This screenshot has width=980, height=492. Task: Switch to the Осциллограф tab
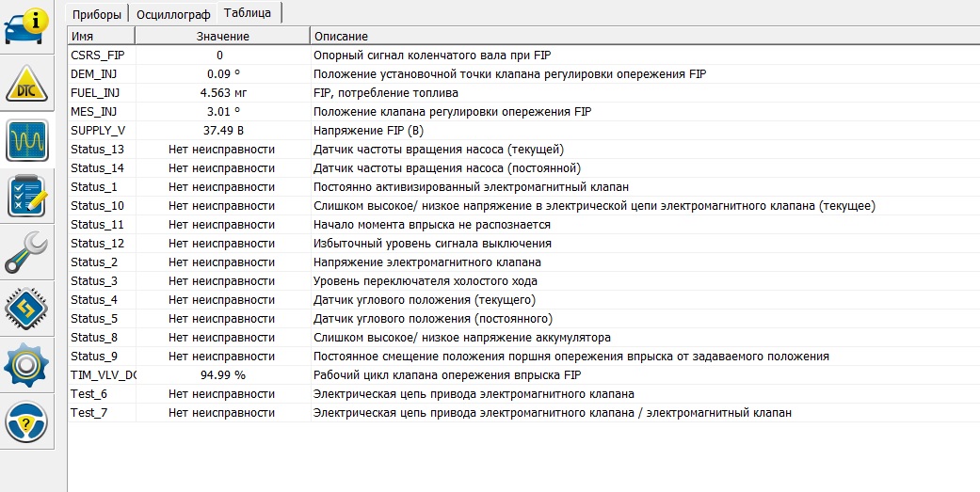point(173,14)
